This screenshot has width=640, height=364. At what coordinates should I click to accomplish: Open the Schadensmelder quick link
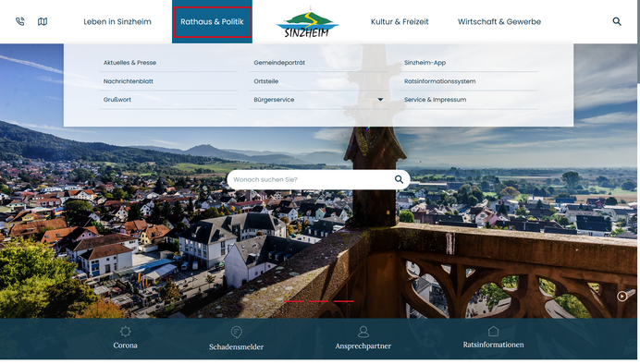point(237,339)
